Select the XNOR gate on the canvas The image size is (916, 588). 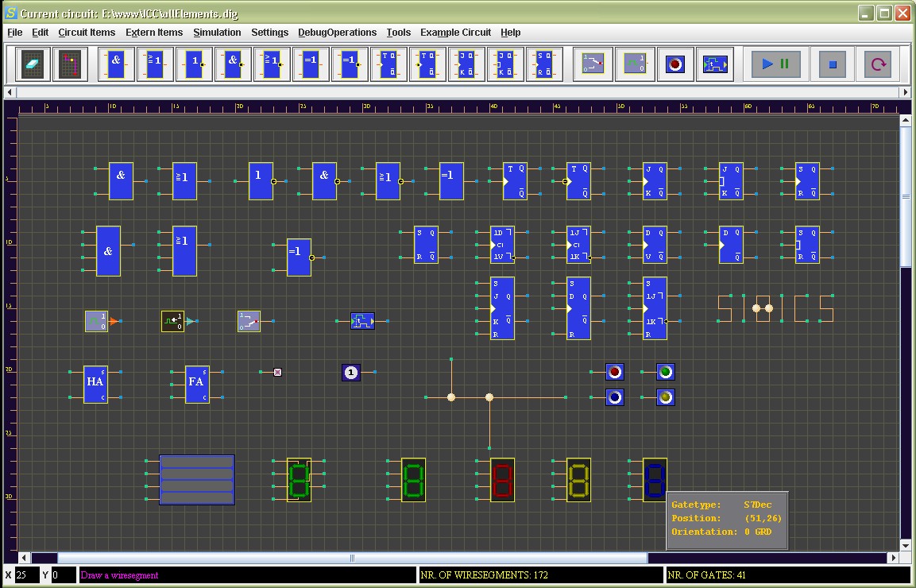point(299,257)
